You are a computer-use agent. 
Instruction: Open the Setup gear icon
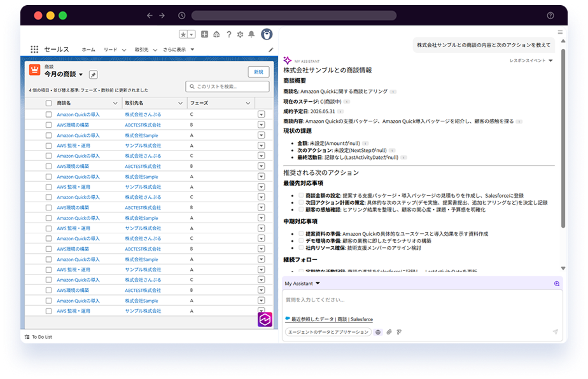(x=241, y=34)
